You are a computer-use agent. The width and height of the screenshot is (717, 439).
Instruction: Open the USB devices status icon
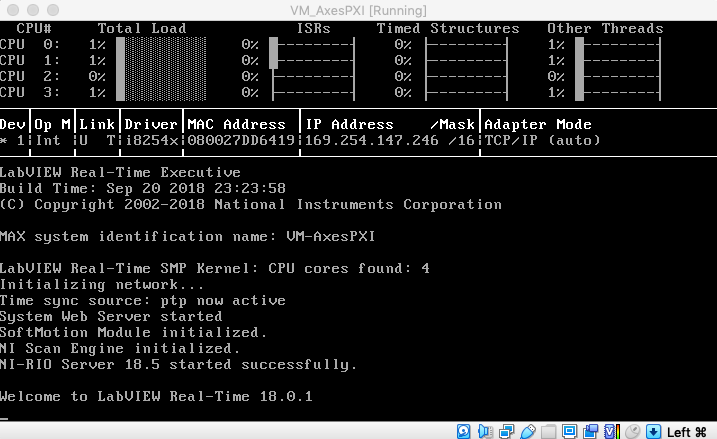tap(528, 431)
